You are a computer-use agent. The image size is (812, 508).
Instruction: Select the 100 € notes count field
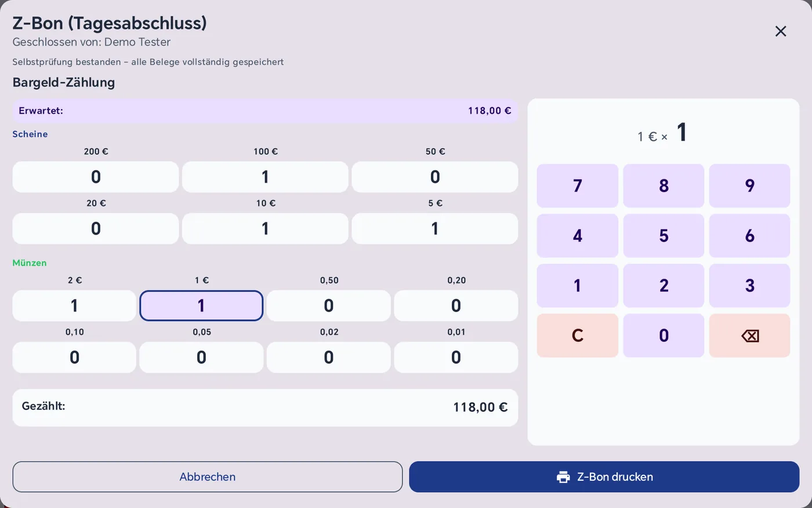265,177
